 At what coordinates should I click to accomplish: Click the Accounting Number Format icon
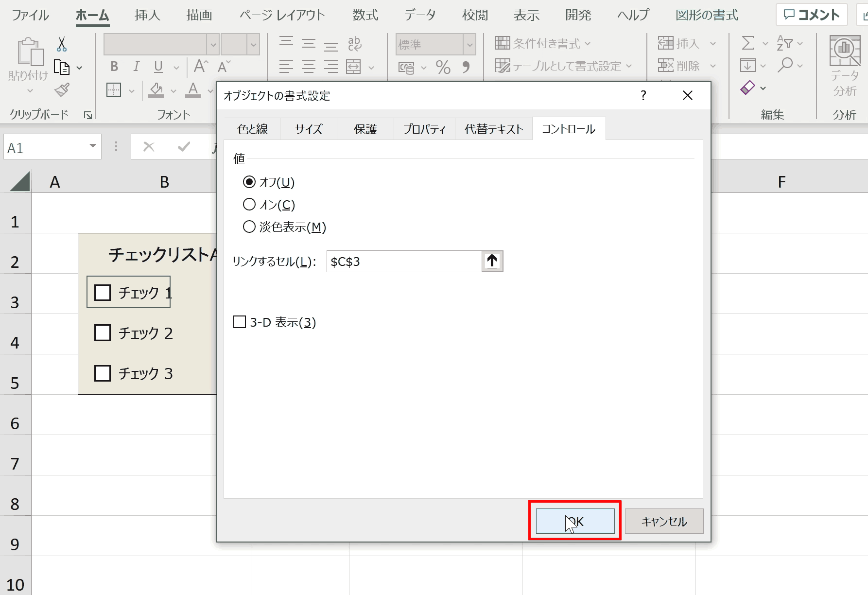coord(406,68)
